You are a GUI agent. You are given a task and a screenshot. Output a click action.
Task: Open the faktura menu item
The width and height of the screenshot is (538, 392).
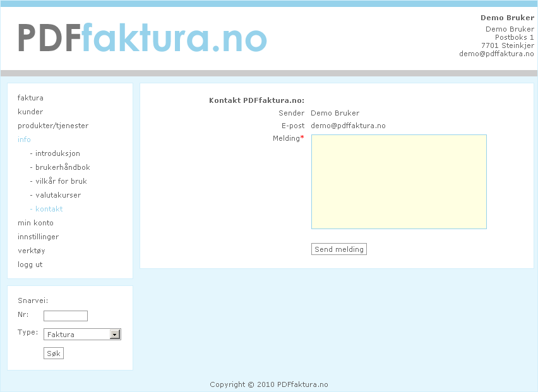[30, 98]
